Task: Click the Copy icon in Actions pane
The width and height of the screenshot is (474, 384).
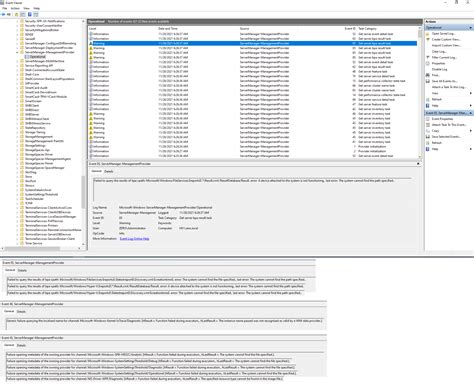Action: coord(428,131)
